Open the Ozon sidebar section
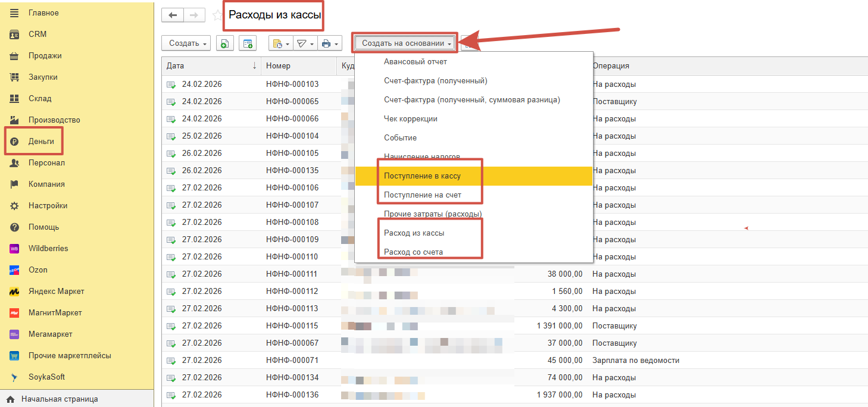This screenshot has width=868, height=407. (x=38, y=270)
